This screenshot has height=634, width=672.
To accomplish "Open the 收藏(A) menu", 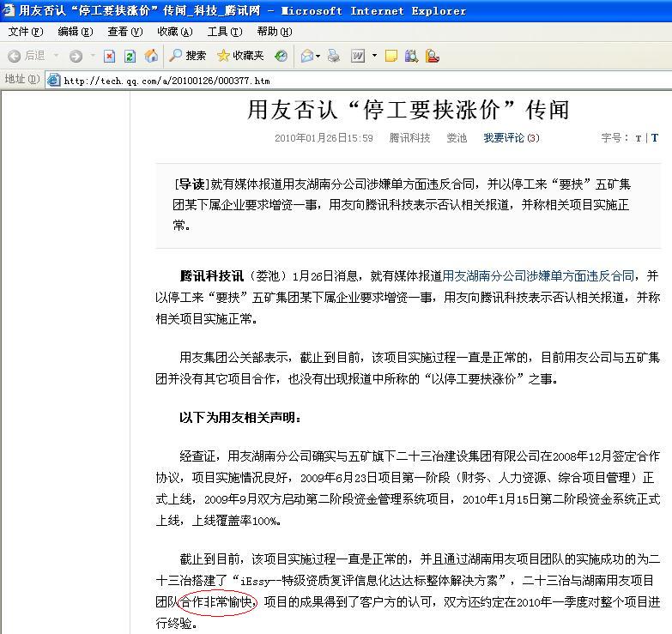I will pyautogui.click(x=175, y=32).
